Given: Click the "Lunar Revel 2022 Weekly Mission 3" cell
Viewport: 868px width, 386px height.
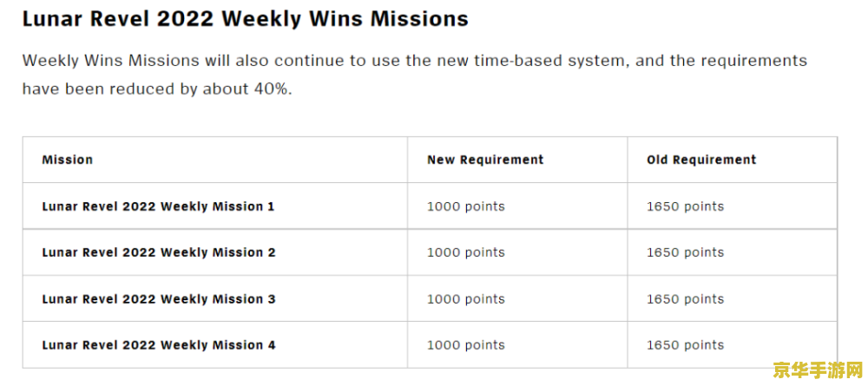Looking at the screenshot, I should pos(158,299).
